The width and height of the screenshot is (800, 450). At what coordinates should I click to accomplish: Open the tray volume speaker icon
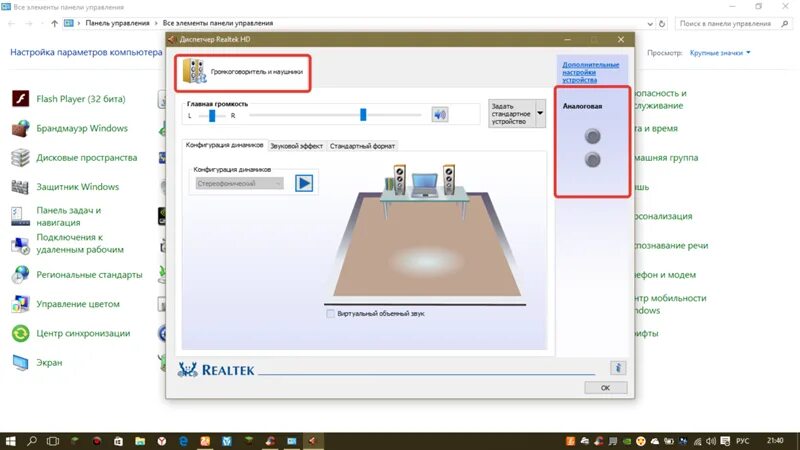point(711,441)
